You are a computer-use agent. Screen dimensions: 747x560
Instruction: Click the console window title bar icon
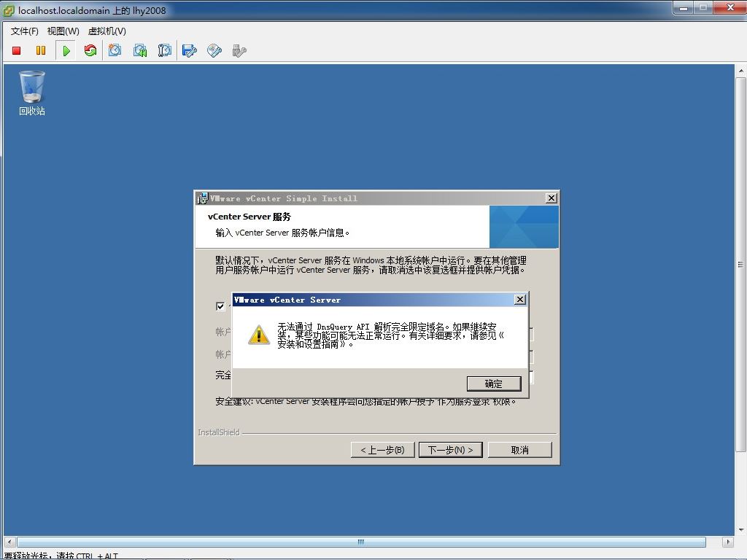point(9,10)
